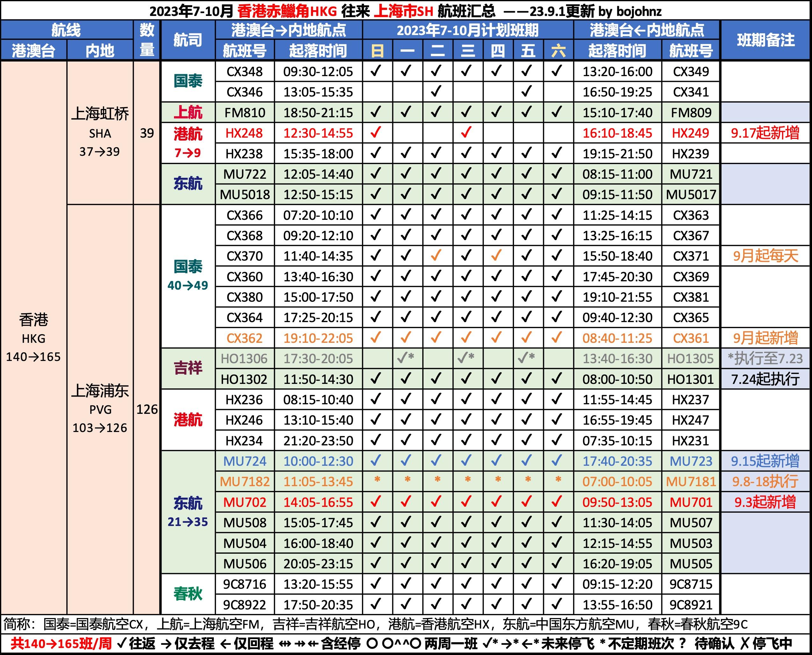Click the 9.8-18执行 remark
The width and height of the screenshot is (812, 655).
tap(765, 481)
